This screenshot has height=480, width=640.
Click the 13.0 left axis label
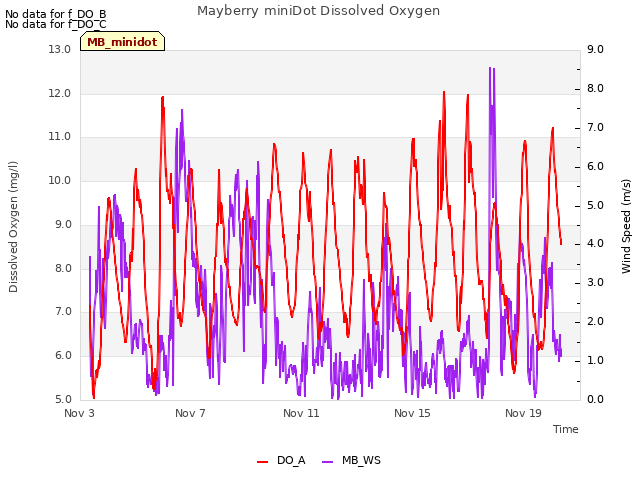(x=60, y=49)
